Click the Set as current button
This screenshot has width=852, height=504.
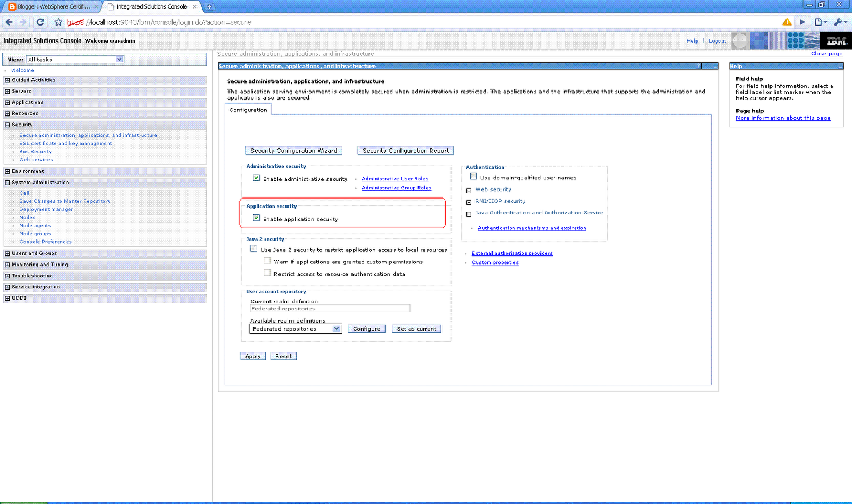point(416,329)
